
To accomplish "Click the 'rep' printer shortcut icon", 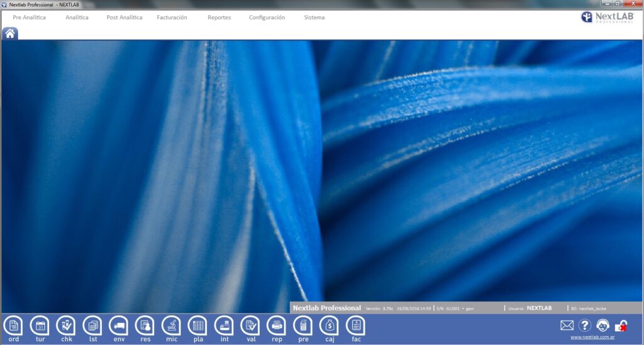I will click(x=276, y=326).
